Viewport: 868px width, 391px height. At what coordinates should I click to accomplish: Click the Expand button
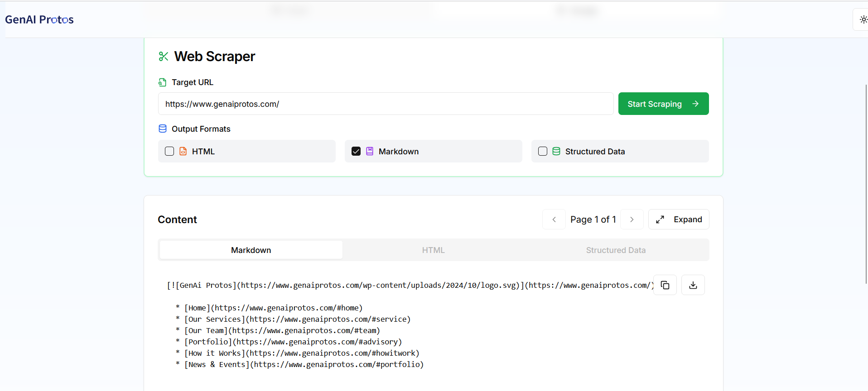[x=679, y=219]
